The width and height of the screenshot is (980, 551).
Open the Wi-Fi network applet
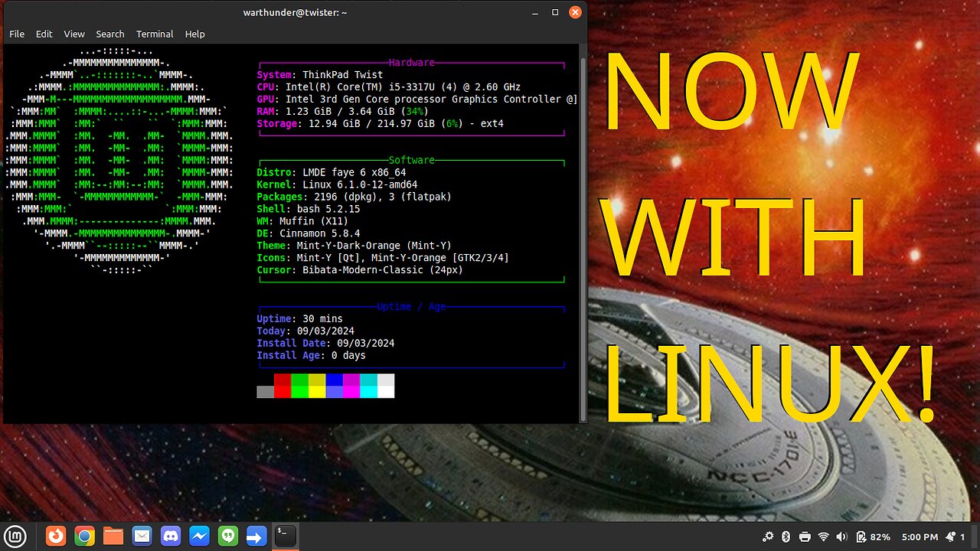824,537
